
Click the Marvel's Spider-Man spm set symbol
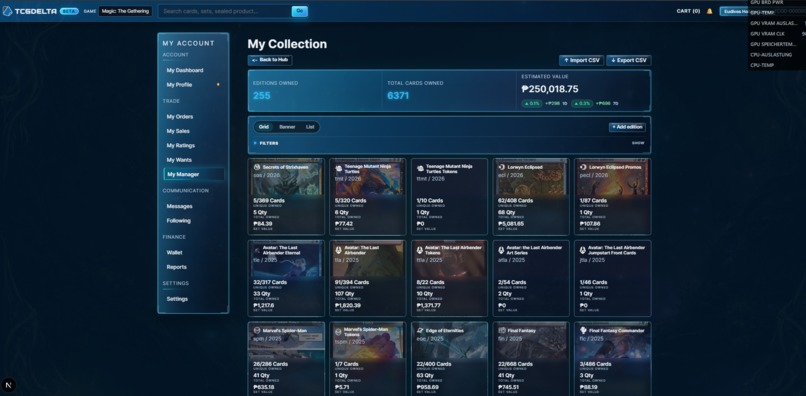[257, 331]
